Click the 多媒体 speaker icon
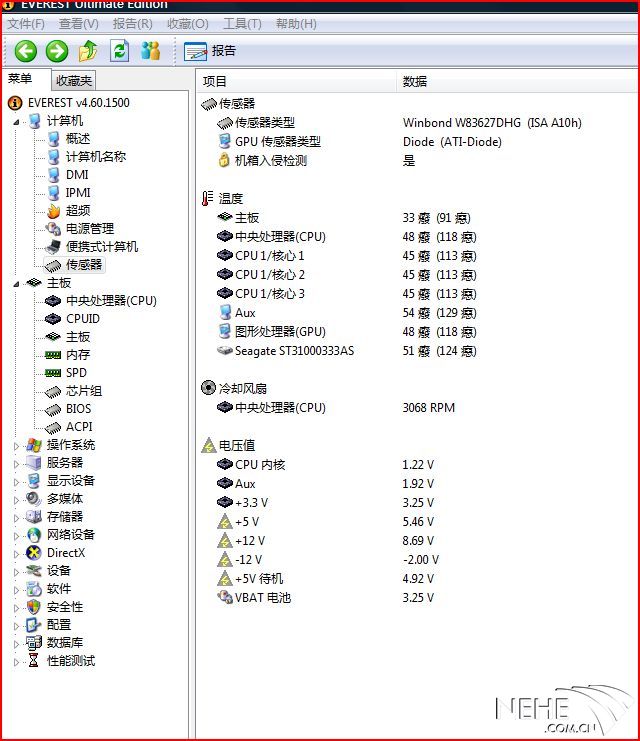 click(34, 499)
